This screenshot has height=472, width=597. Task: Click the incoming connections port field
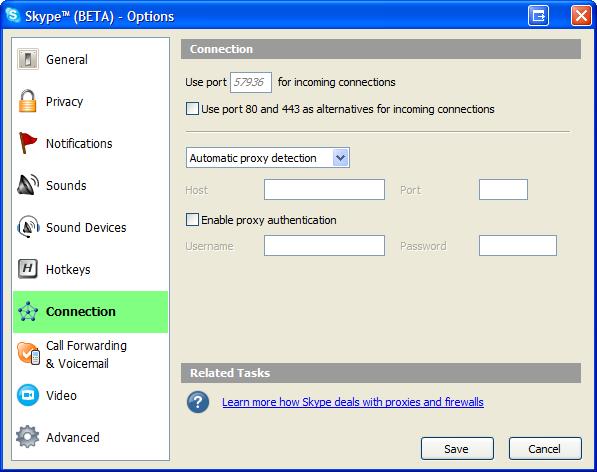point(251,82)
